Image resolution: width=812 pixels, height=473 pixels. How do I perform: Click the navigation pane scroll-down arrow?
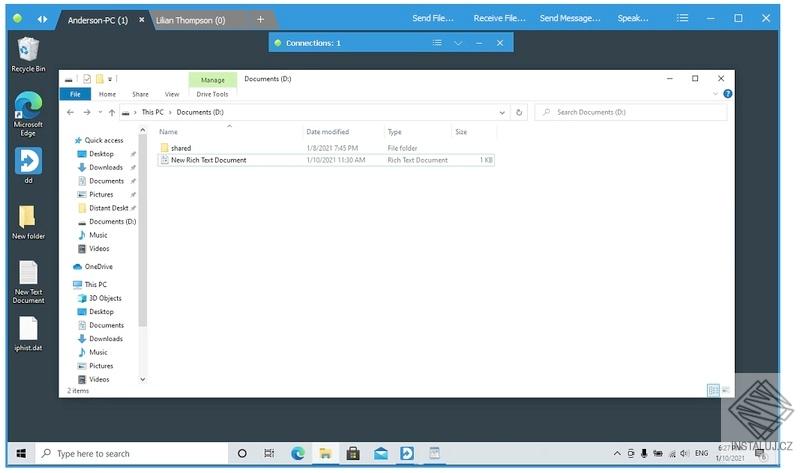point(143,379)
